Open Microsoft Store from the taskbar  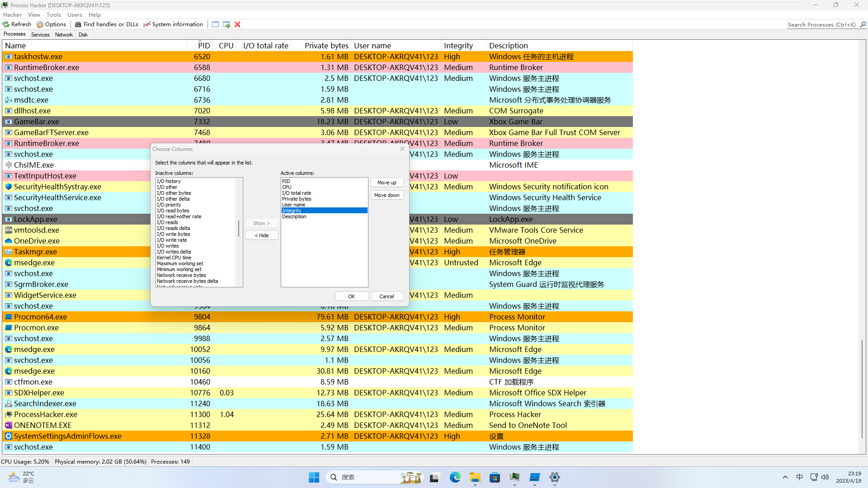[x=495, y=477]
